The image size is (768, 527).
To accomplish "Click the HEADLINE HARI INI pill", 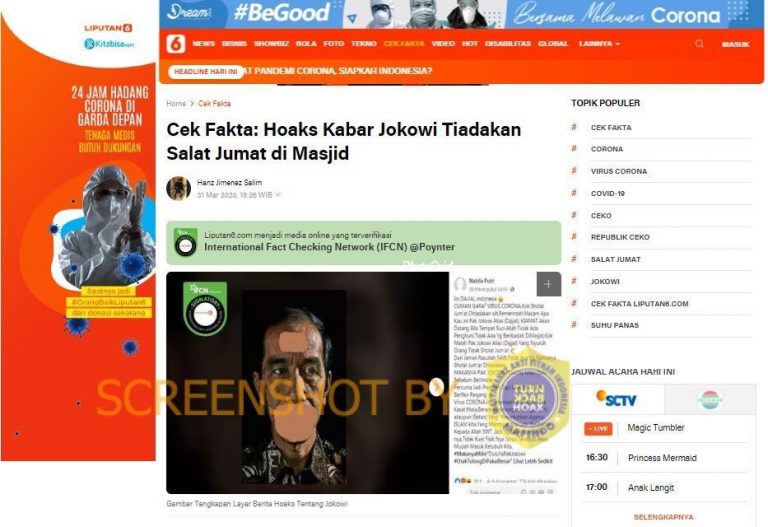I will pyautogui.click(x=206, y=72).
